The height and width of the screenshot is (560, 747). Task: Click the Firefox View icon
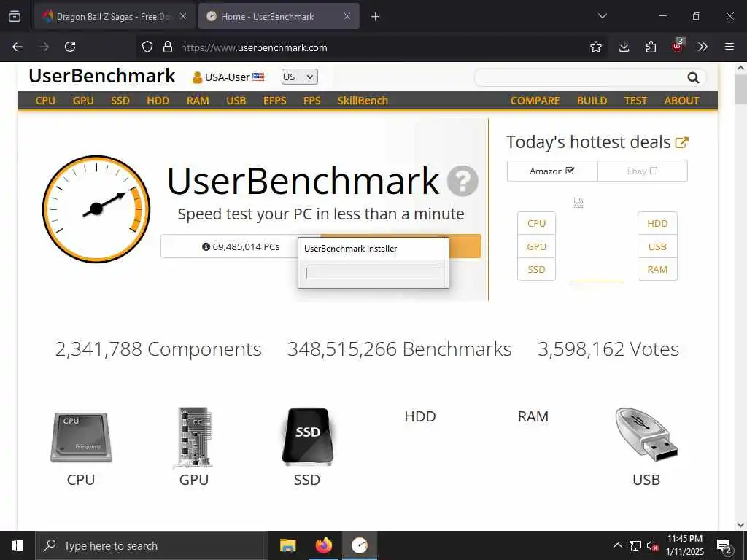point(15,16)
